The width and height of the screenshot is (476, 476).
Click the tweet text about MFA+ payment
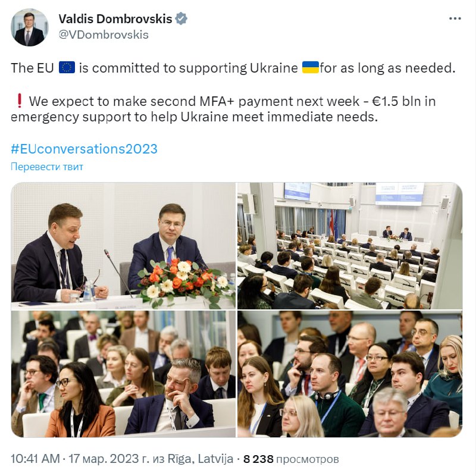(x=223, y=109)
